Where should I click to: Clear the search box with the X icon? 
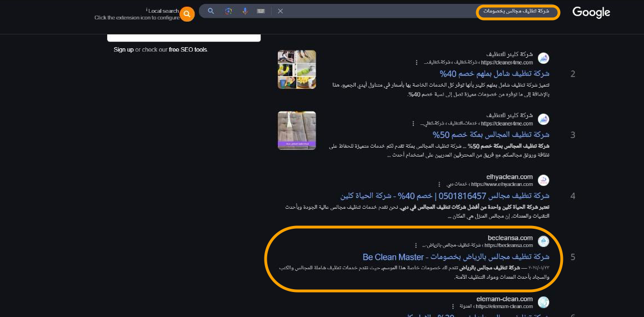click(x=280, y=11)
